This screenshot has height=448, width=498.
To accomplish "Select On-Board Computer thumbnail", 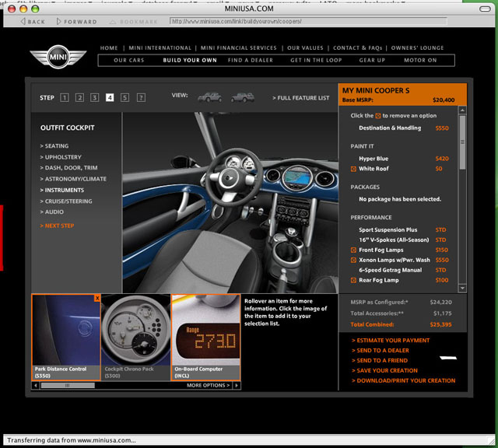I will [205, 338].
